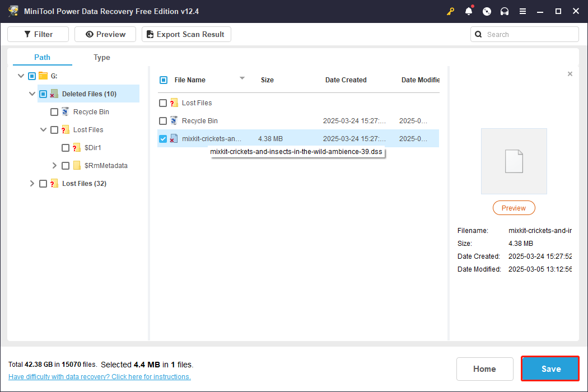Image resolution: width=588 pixels, height=392 pixels.
Task: Click the orange Preview button in side panel
Action: click(x=514, y=208)
